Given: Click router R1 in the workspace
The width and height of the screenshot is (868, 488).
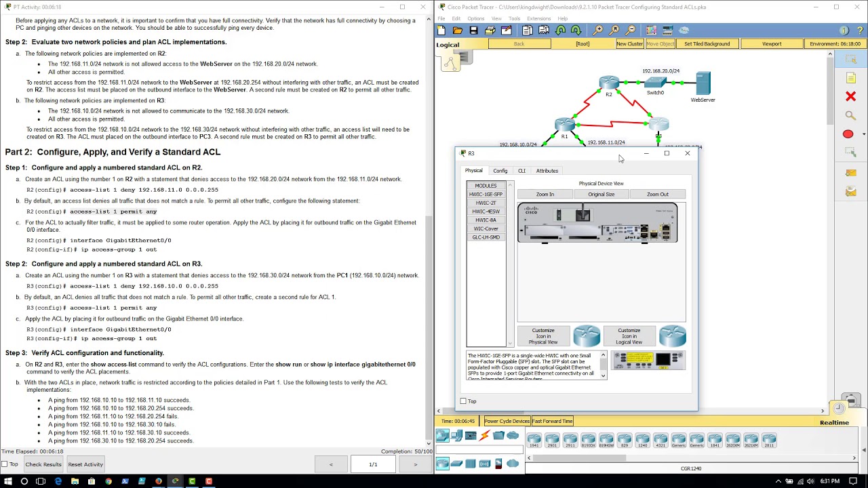Looking at the screenshot, I should [564, 125].
